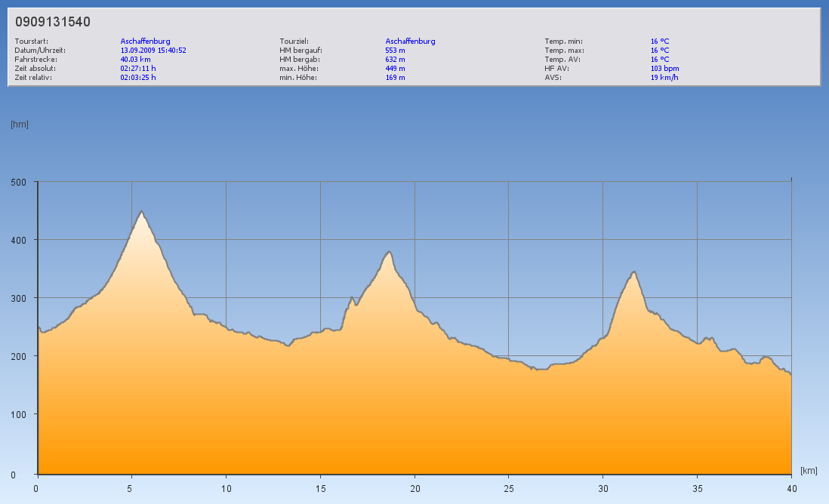Click the tour title 0909131540

[53, 22]
